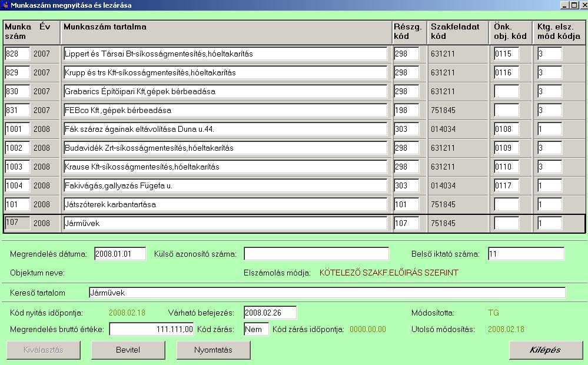
Task: Click the Módosította value TG
Action: click(493, 313)
